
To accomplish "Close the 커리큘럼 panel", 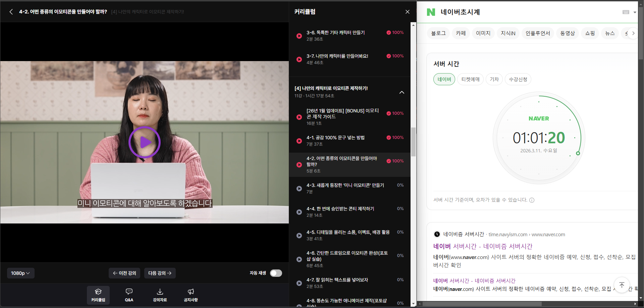I will tap(408, 12).
